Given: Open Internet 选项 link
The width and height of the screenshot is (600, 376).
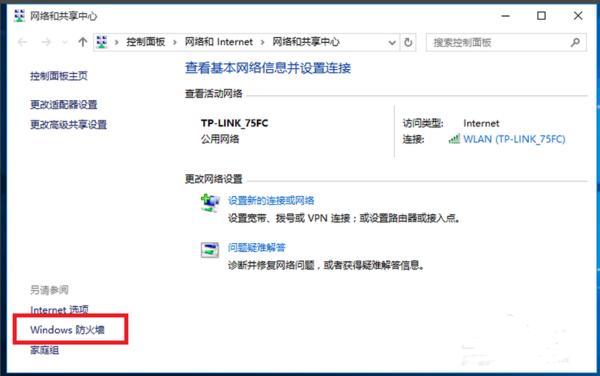Looking at the screenshot, I should 59,310.
